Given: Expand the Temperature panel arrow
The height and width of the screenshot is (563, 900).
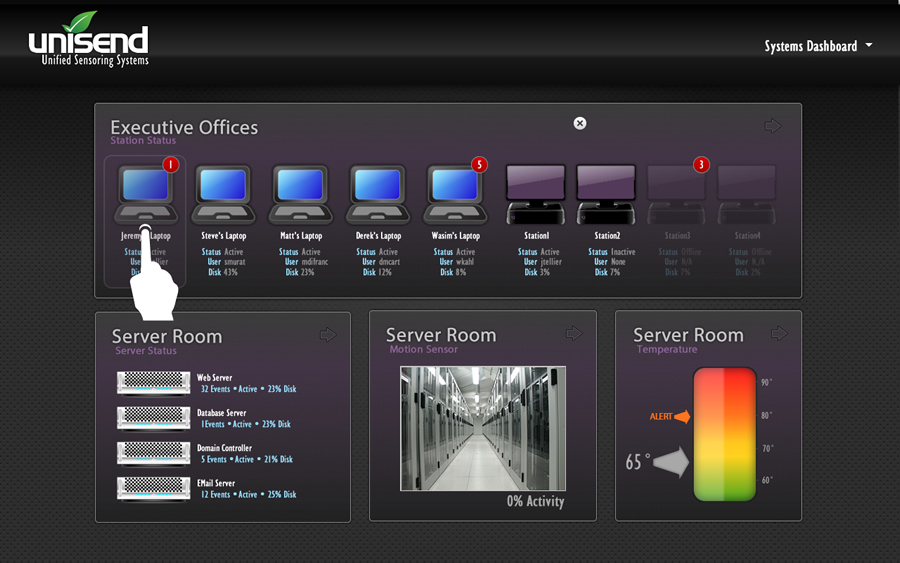Looking at the screenshot, I should click(779, 333).
